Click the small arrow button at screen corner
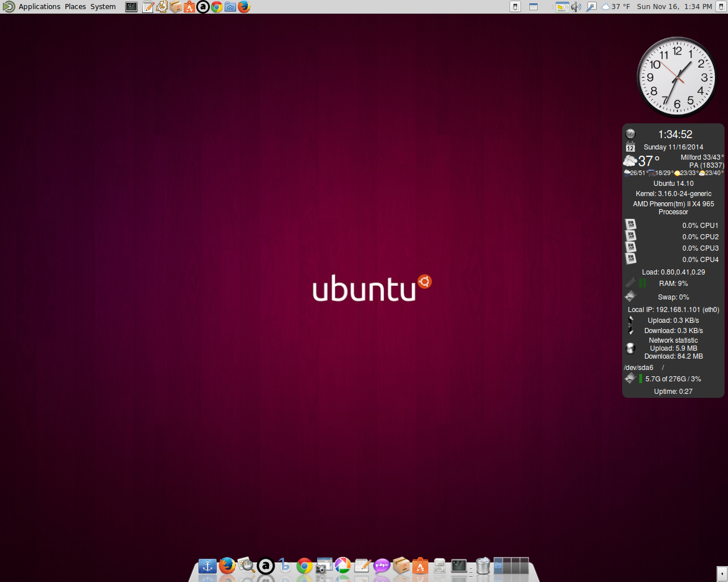Image resolution: width=728 pixels, height=582 pixels. (x=722, y=573)
